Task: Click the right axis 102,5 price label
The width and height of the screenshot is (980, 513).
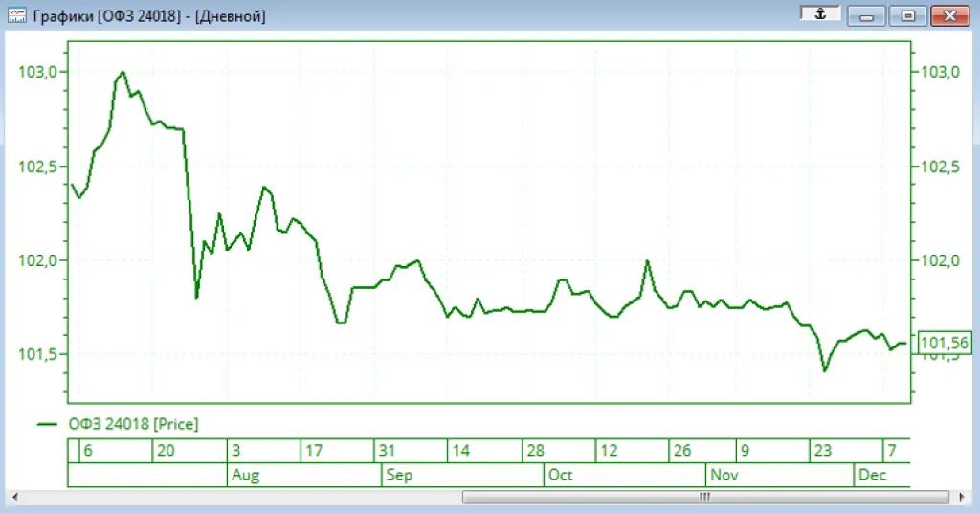Action: click(936, 167)
